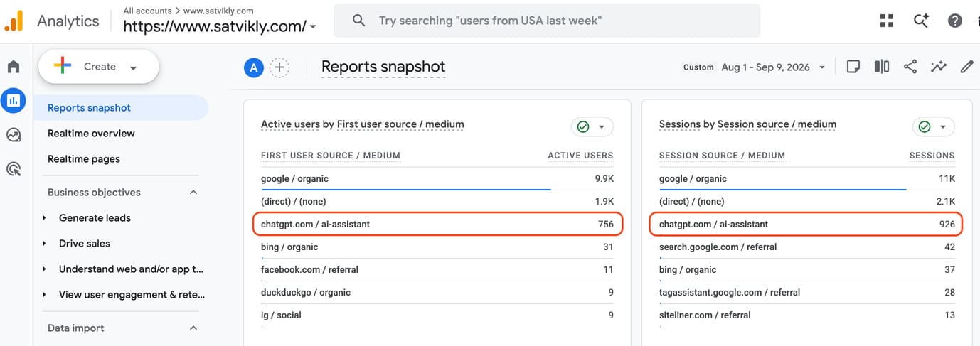
Task: Change Session source / medium dimension
Action: [777, 124]
